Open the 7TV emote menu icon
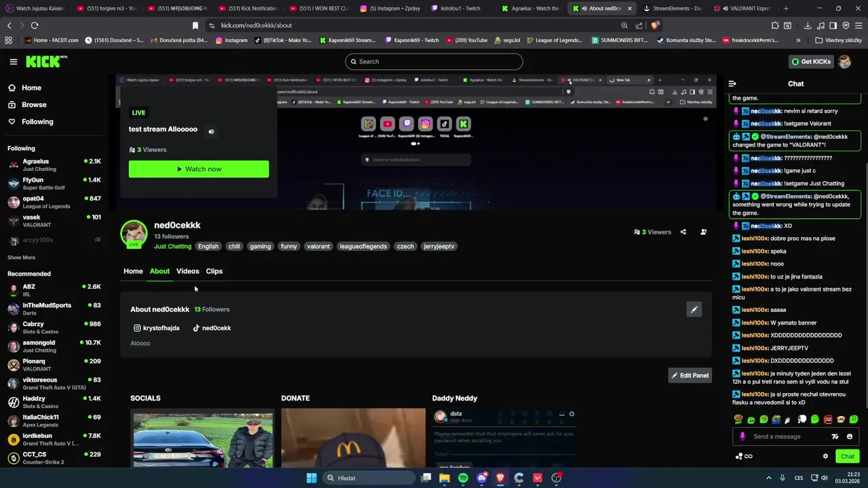This screenshot has height=488, width=868. (x=835, y=436)
